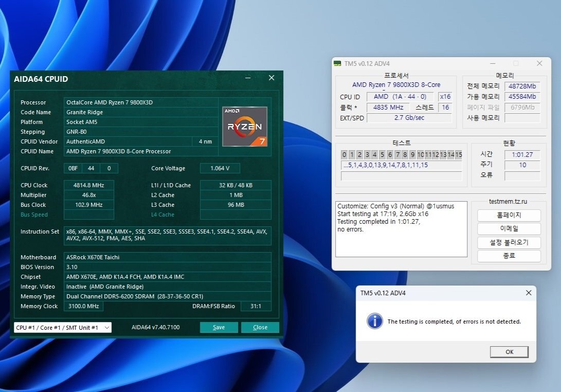Click the Instruction Set list in AIDA64

pyautogui.click(x=168, y=235)
